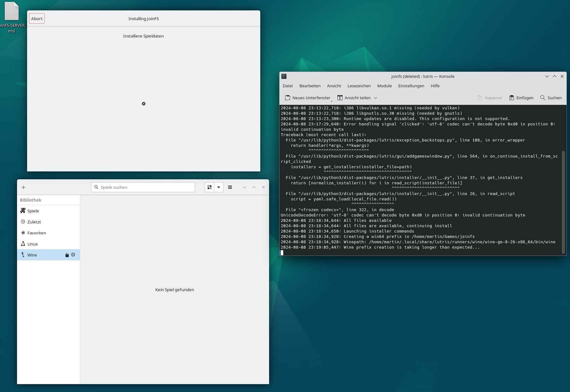
Task: Click the 'Wine prefix creation is taking longer' line
Action: [380, 247]
